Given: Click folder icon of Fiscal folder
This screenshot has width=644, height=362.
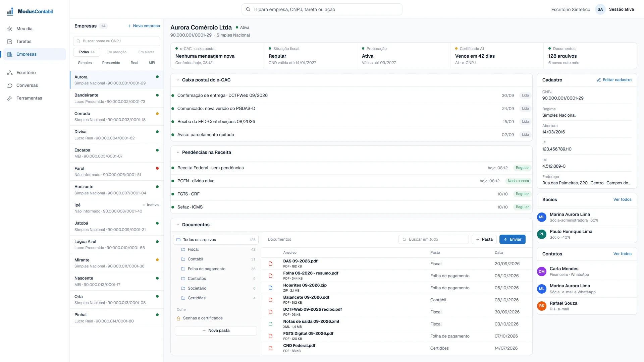Looking at the screenshot, I should tap(183, 249).
